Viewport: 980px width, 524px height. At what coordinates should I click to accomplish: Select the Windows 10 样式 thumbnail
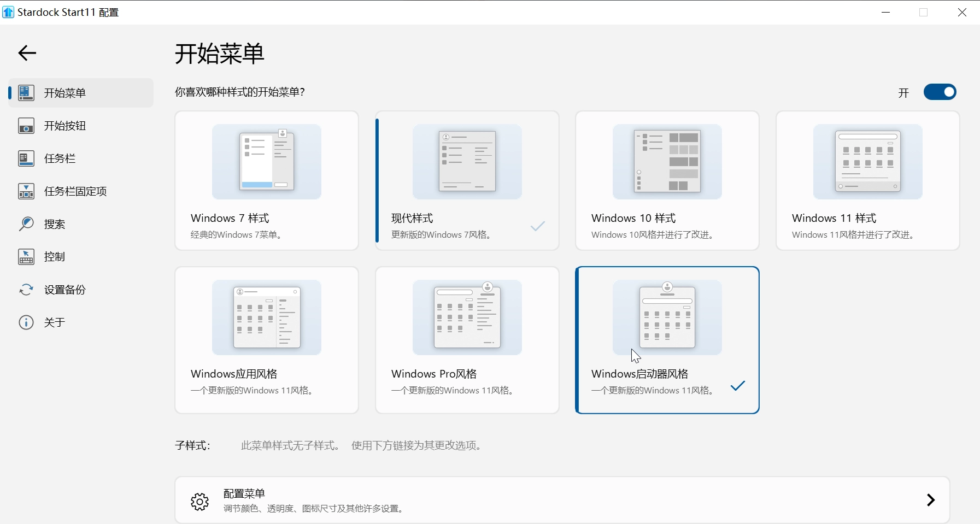pyautogui.click(x=667, y=162)
